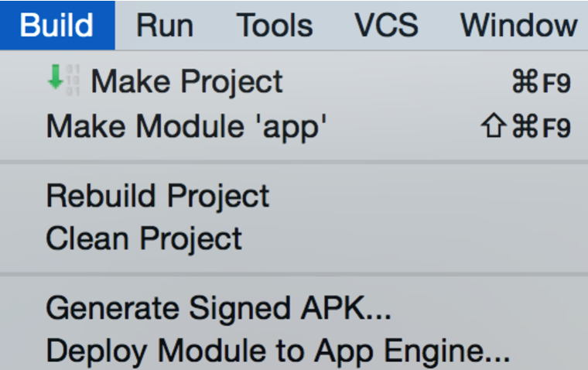588x370 pixels.
Task: Open the Window menu
Action: (x=519, y=26)
